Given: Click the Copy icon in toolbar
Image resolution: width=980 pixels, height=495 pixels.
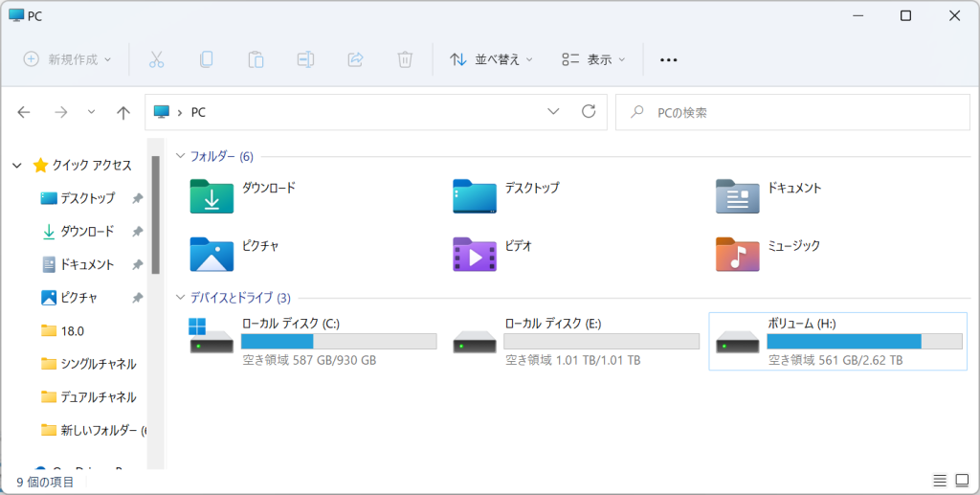Looking at the screenshot, I should click(x=206, y=59).
